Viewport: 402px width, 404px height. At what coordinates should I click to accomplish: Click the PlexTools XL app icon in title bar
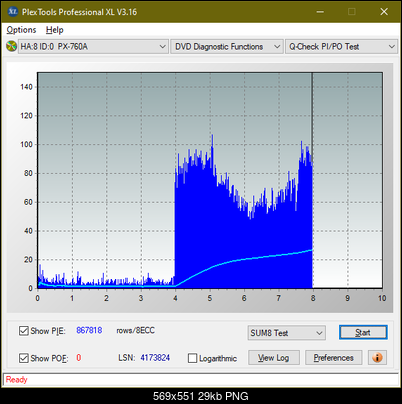(12, 12)
